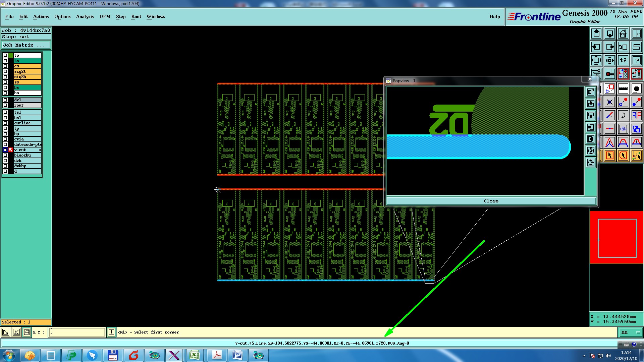Click the question mark help icon
Viewport: 644px width, 362px height.
pyautogui.click(x=636, y=60)
